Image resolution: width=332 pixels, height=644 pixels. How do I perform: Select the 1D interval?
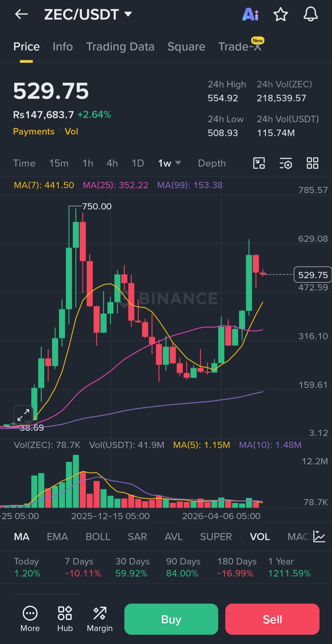[x=138, y=163]
